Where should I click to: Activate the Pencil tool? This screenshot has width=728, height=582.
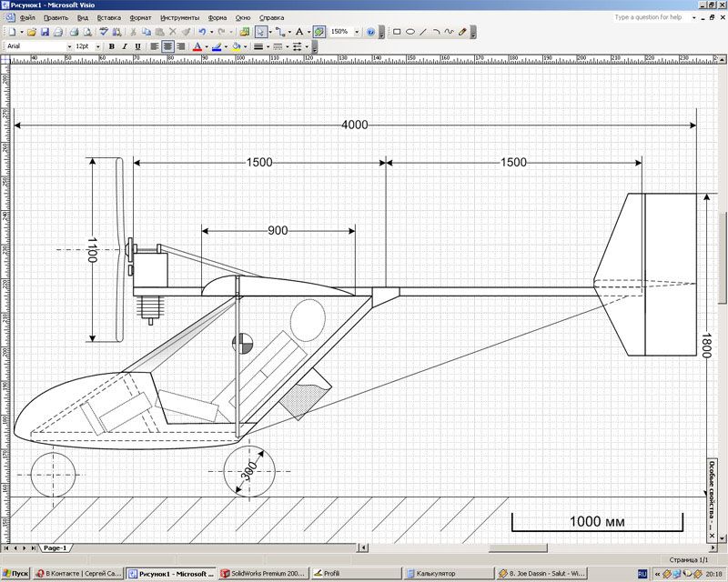[462, 31]
